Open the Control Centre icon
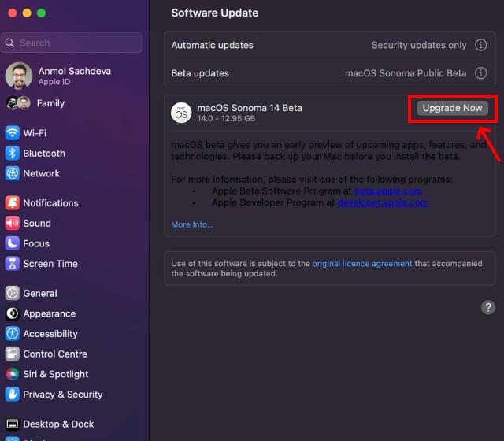This screenshot has height=441, width=504. pyautogui.click(x=13, y=354)
